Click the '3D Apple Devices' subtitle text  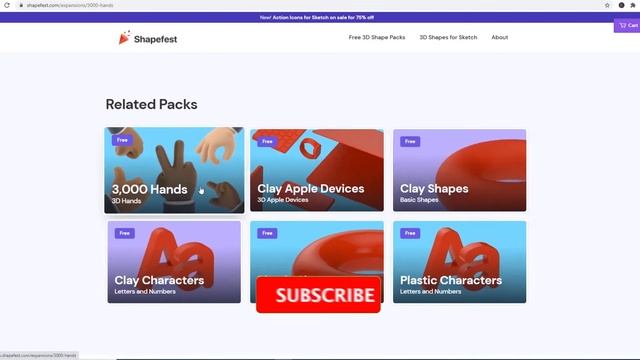coord(283,200)
